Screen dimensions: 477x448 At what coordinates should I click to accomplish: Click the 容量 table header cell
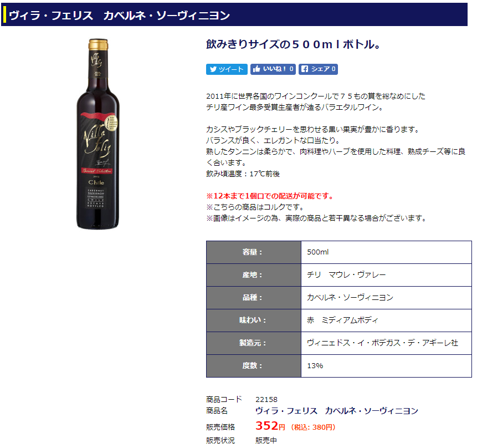click(x=253, y=252)
